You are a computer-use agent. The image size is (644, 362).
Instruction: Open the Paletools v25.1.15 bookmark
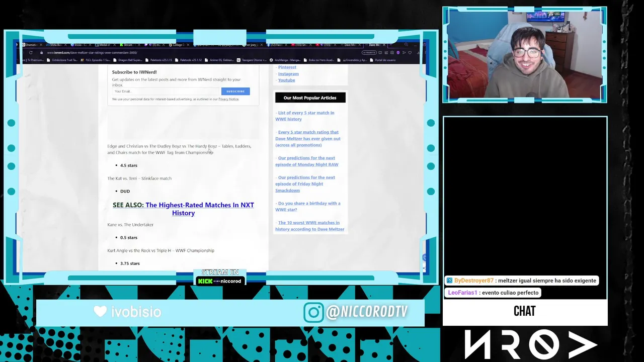(158, 60)
